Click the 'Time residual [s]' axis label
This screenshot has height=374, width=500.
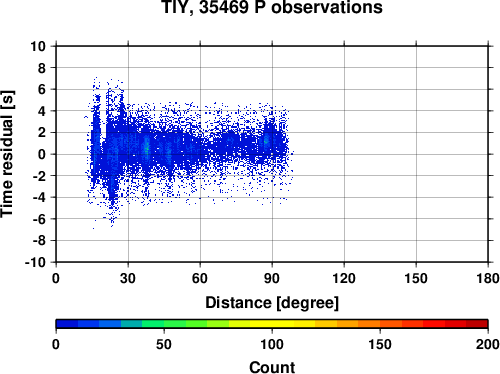coord(7,154)
